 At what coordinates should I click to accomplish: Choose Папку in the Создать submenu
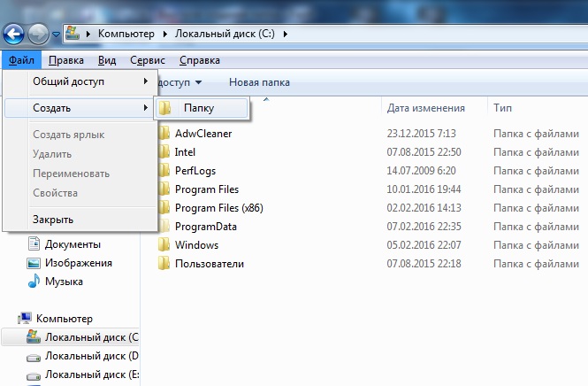(x=199, y=108)
